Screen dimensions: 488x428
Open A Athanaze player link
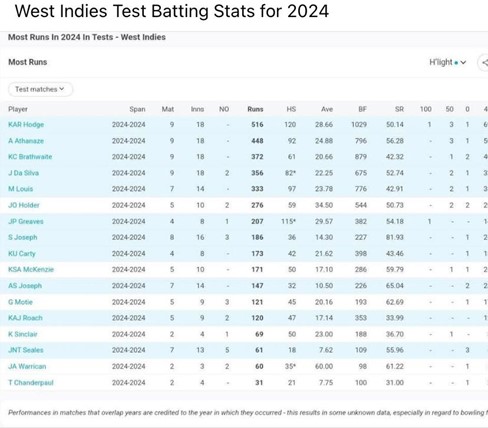26,141
